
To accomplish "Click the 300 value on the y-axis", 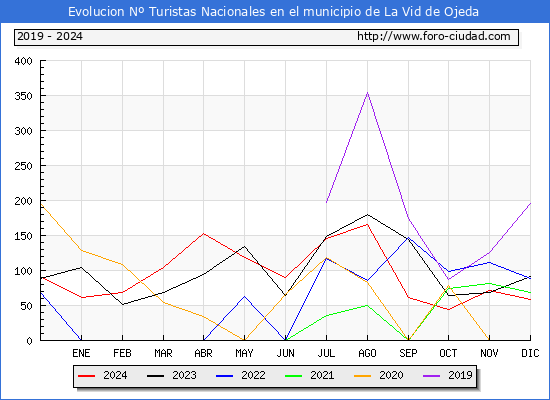I will (x=23, y=131).
